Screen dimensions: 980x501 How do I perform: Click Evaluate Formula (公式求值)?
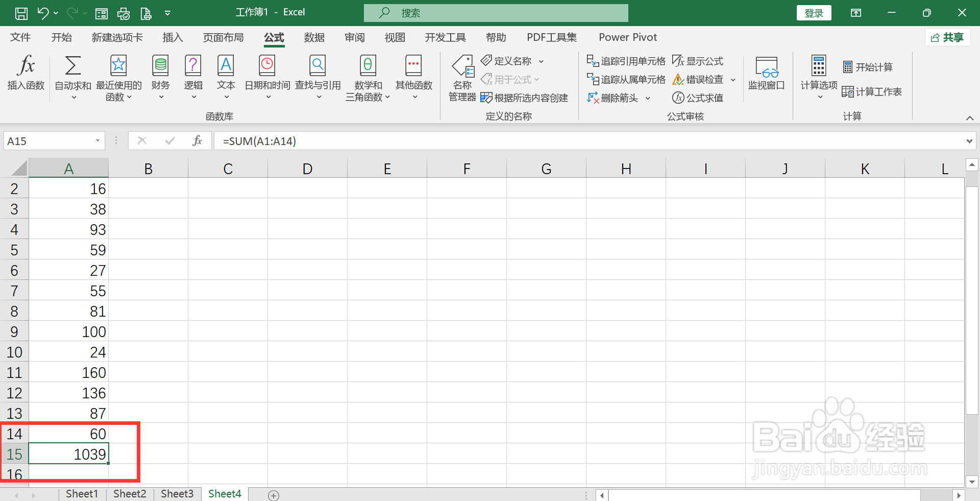tap(698, 98)
